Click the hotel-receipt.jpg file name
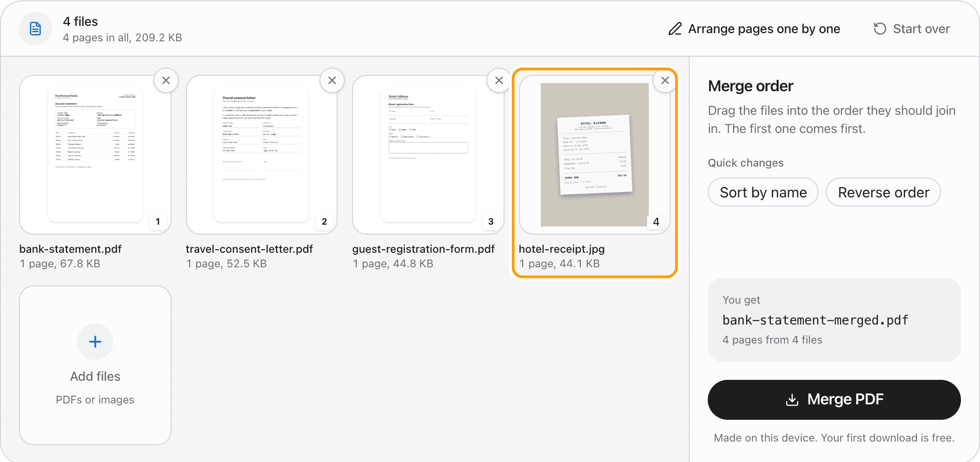This screenshot has width=980, height=462. click(x=562, y=249)
